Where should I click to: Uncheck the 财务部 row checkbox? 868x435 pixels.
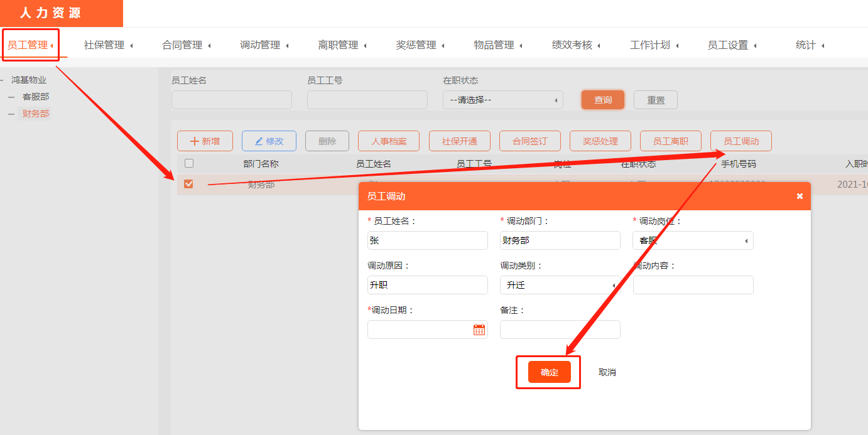pos(188,184)
